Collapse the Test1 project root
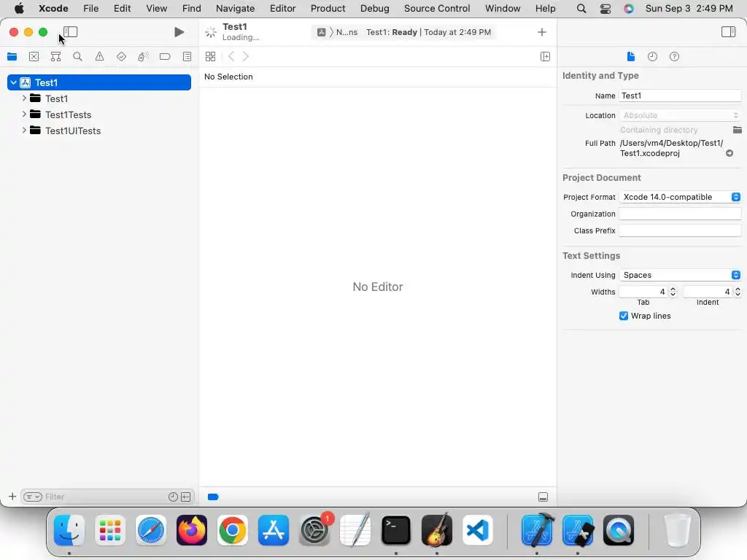The width and height of the screenshot is (747, 560). (14, 82)
